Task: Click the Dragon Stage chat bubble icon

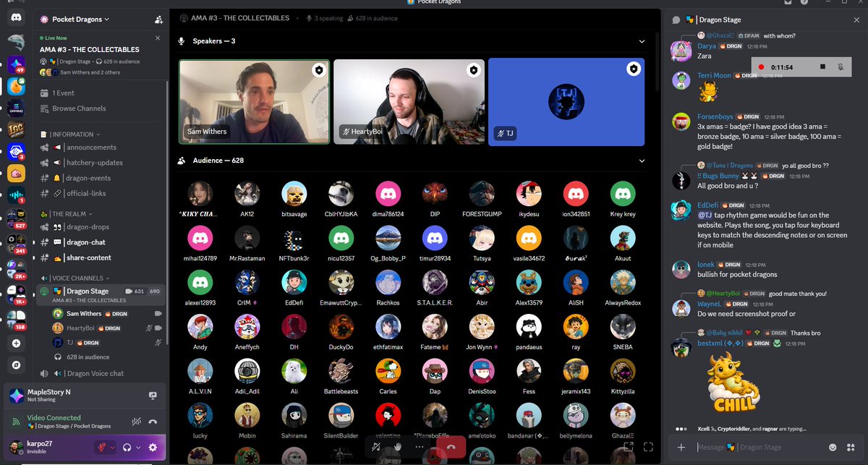Action: [x=676, y=20]
